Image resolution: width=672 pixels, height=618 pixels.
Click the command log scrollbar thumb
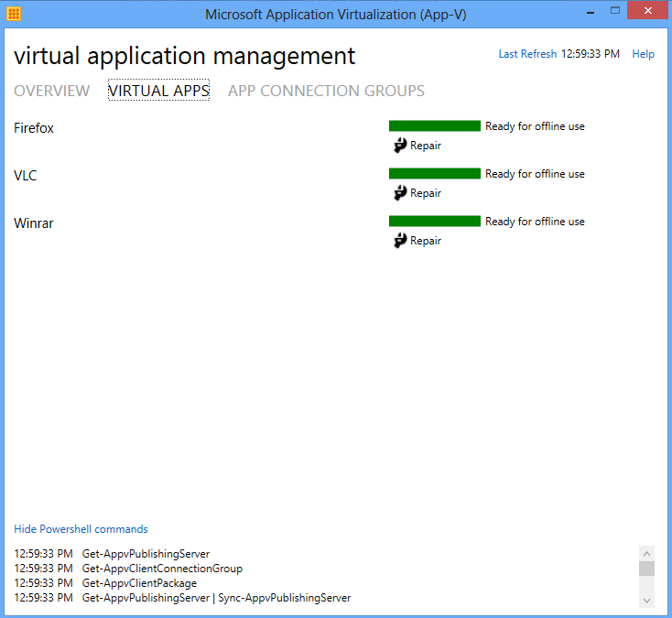pos(646,569)
